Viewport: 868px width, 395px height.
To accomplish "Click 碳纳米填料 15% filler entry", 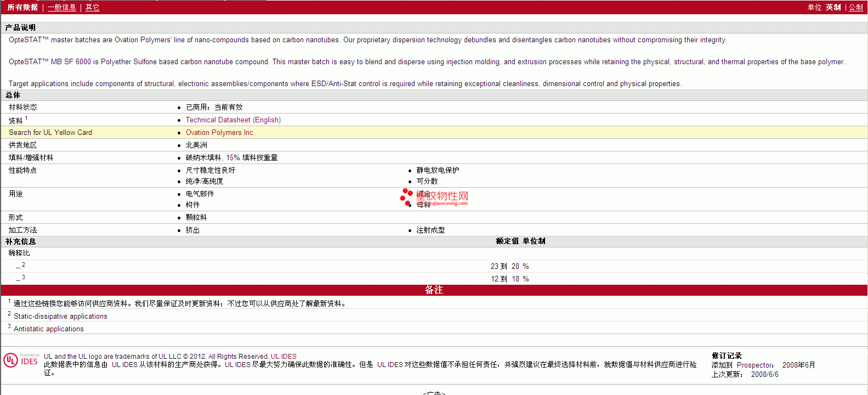I will 231,157.
